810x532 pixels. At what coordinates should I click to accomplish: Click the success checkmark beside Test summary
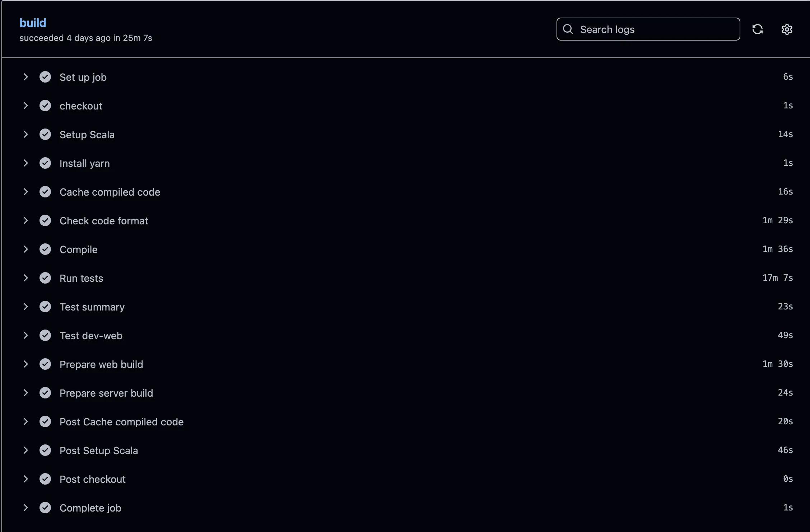coord(45,307)
